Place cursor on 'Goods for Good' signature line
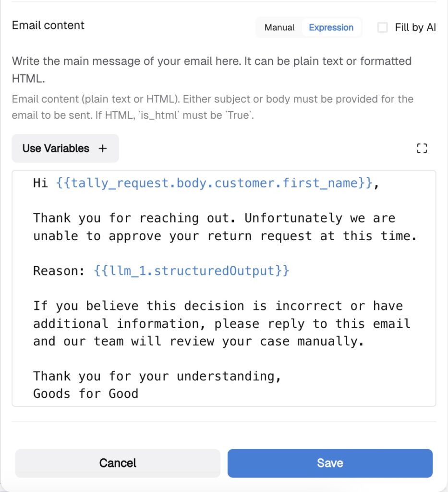This screenshot has width=448, height=492. click(85, 394)
